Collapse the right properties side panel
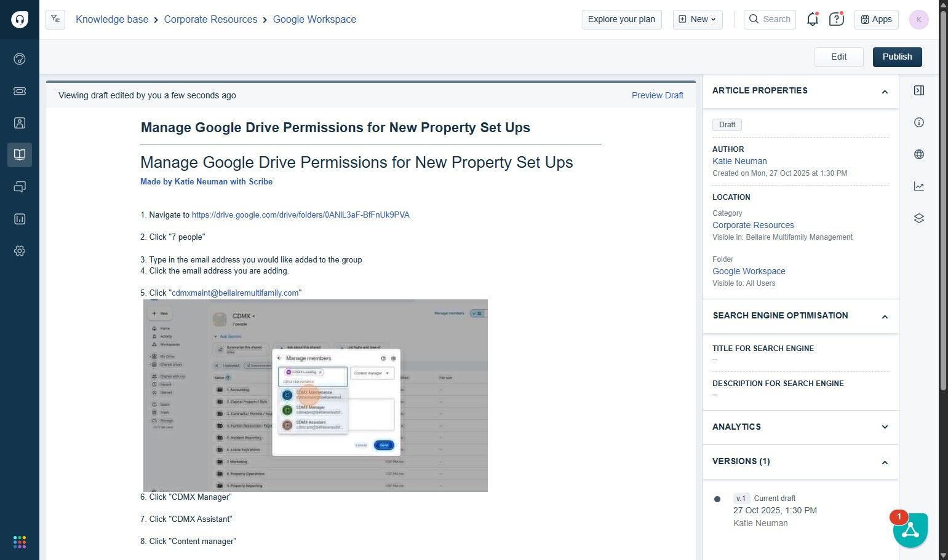 (x=919, y=90)
